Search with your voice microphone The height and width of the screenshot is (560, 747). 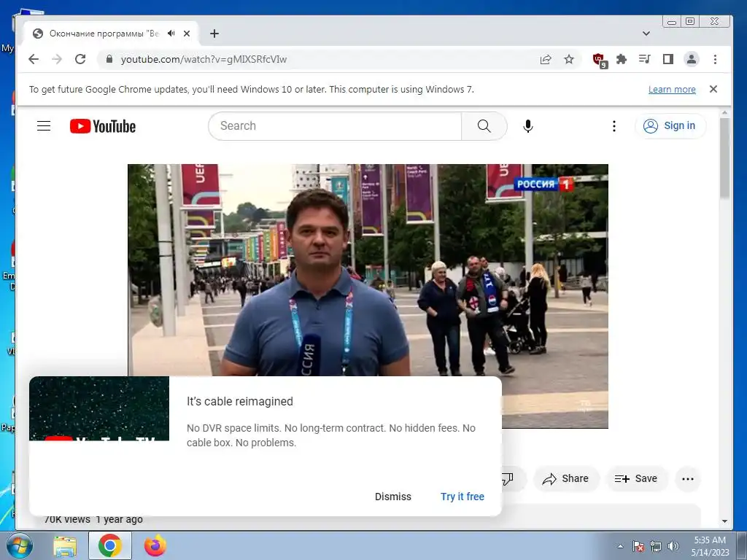pos(528,125)
